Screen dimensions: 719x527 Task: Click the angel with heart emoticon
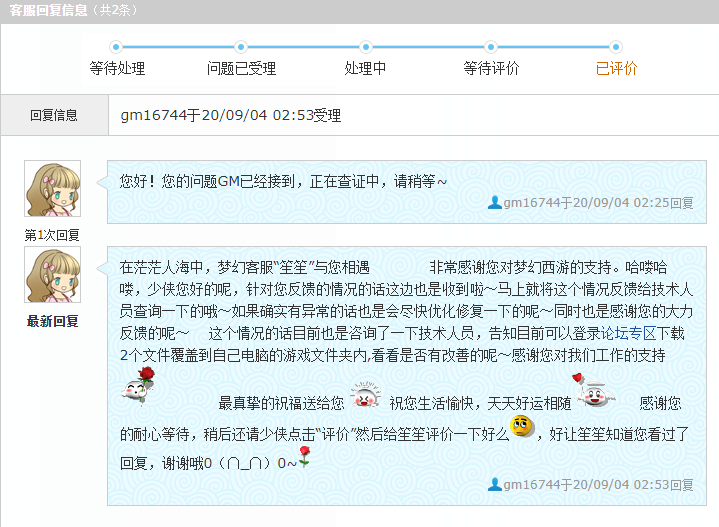point(594,390)
